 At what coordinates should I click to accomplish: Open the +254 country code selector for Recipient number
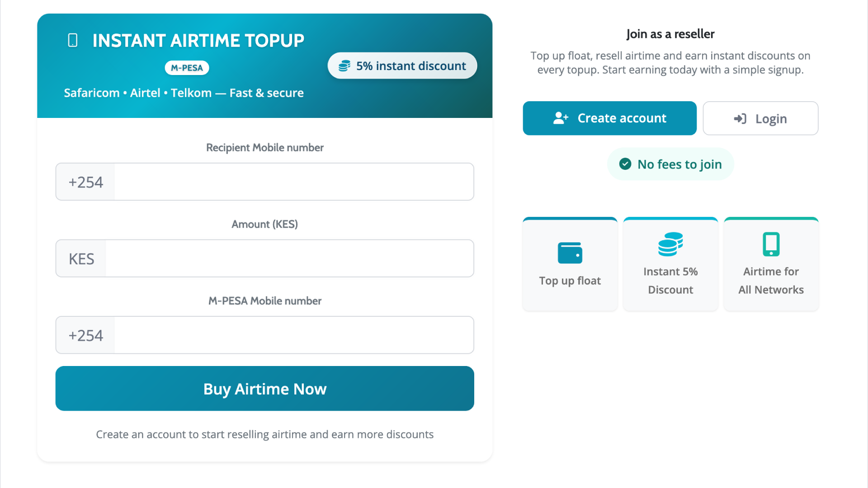point(85,182)
